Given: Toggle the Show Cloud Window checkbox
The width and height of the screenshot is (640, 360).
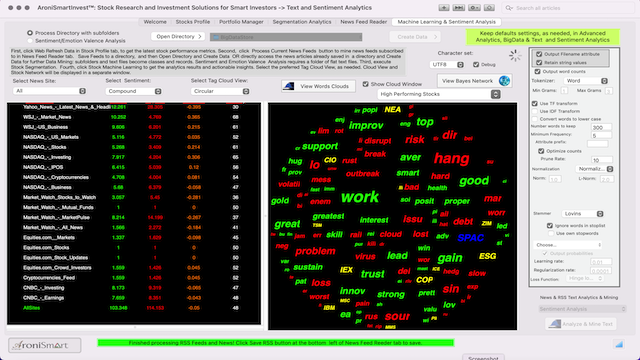Looking at the screenshot, I should [366, 84].
